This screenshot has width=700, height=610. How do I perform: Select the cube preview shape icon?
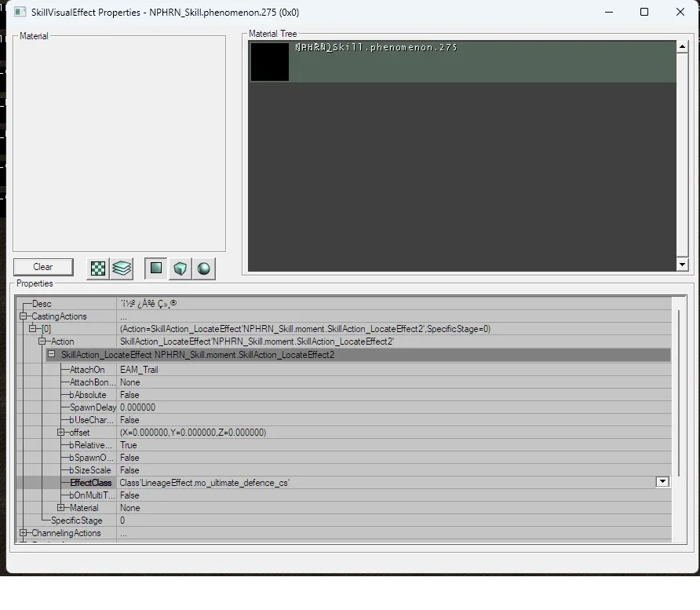(x=180, y=268)
